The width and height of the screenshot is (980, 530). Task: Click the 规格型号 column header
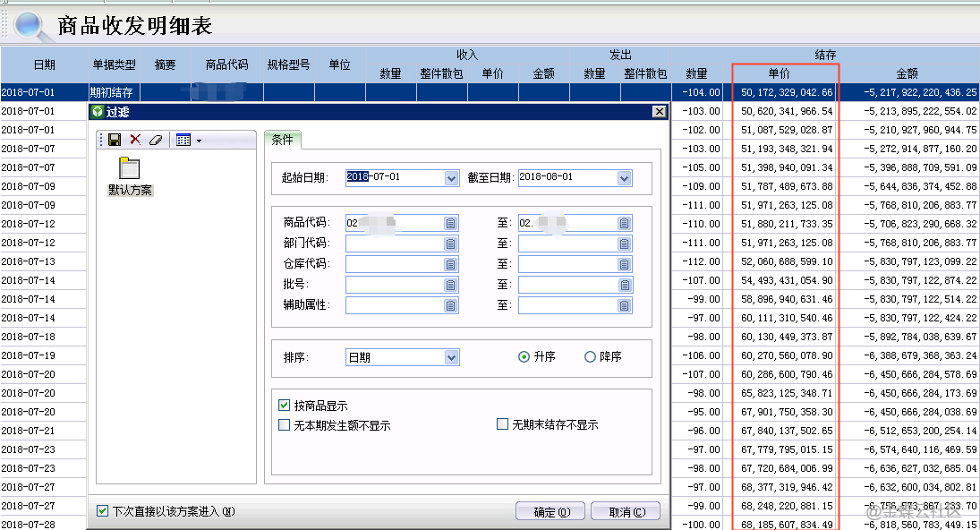click(289, 64)
